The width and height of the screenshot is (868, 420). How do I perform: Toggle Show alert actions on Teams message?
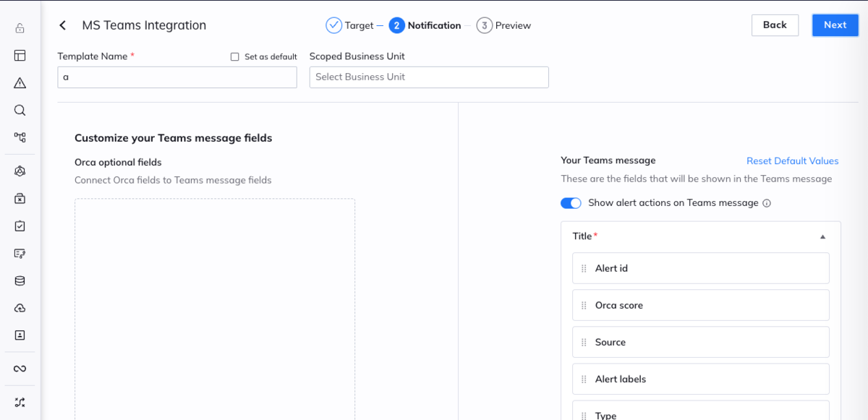(x=571, y=203)
